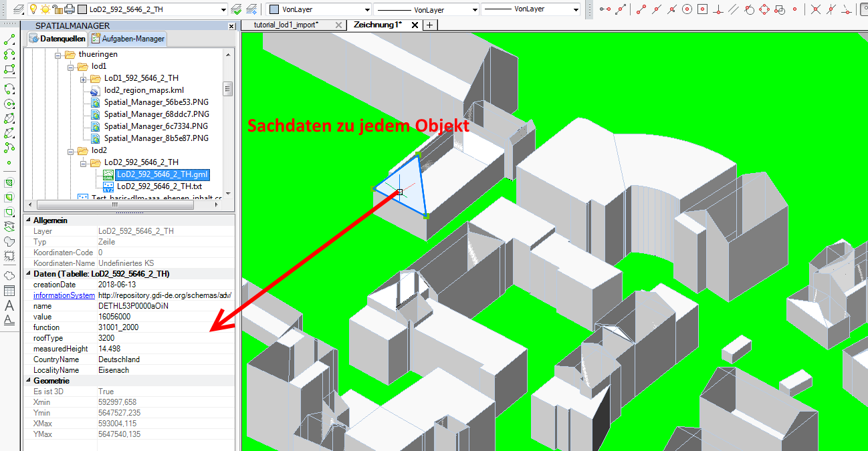
Task: Open the Layer Properties Manager icon
Action: point(17,9)
